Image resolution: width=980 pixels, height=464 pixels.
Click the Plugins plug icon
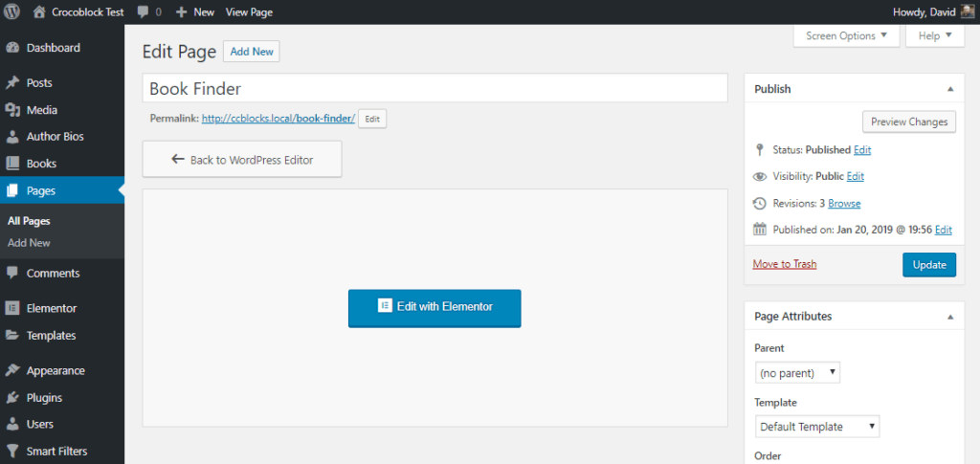(12, 397)
